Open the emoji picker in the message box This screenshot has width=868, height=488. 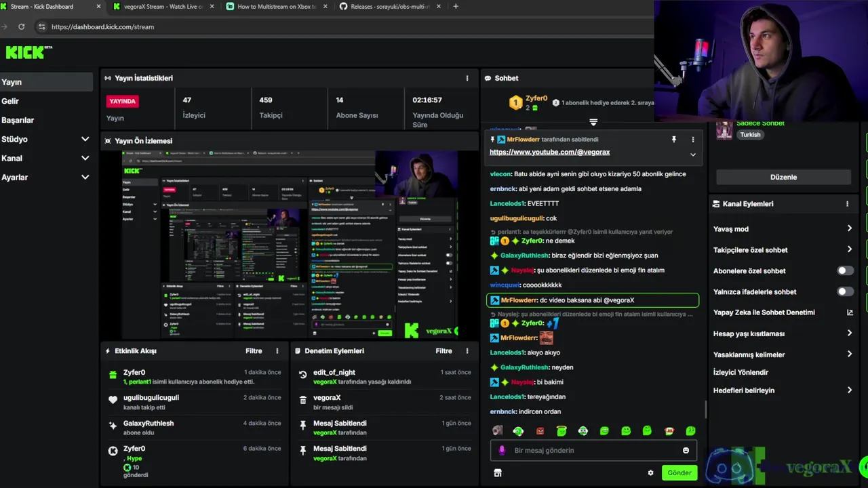pos(686,450)
